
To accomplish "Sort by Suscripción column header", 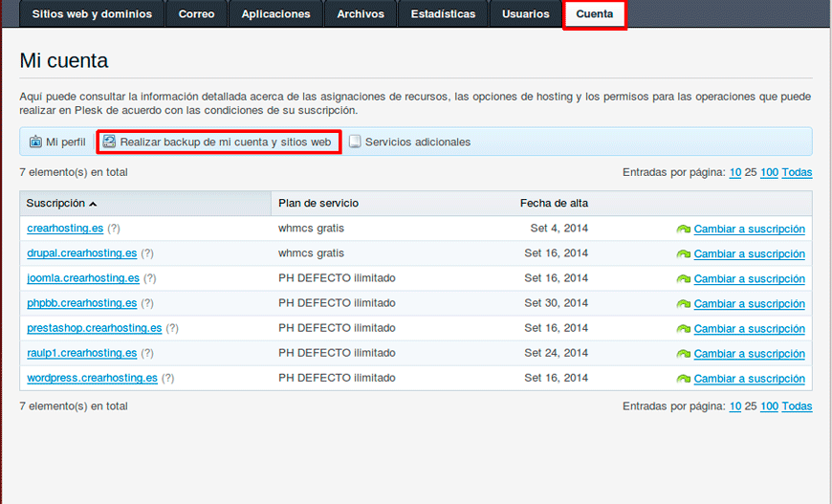I will tap(56, 204).
